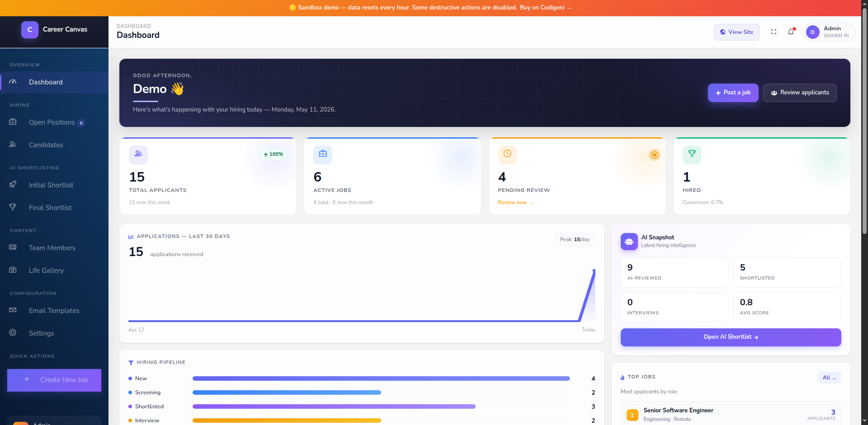This screenshot has height=425, width=868.
Task: Click the AI-Reviewed stat tile
Action: click(x=675, y=272)
